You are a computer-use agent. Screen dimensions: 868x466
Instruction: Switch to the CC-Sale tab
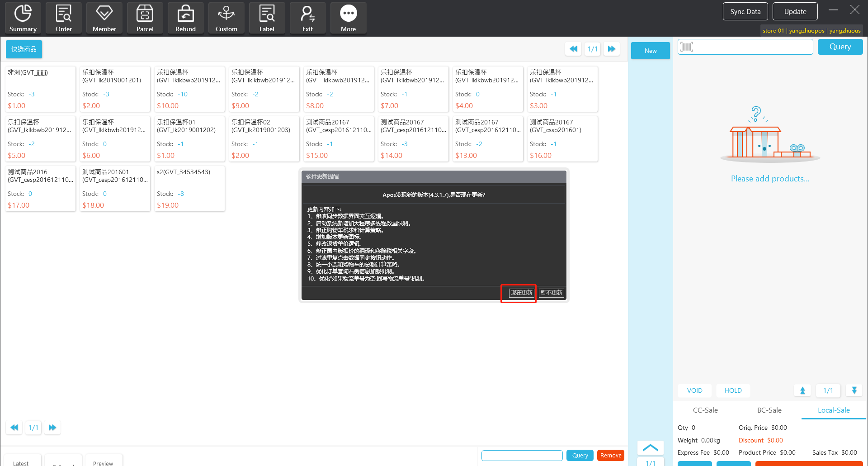(705, 410)
